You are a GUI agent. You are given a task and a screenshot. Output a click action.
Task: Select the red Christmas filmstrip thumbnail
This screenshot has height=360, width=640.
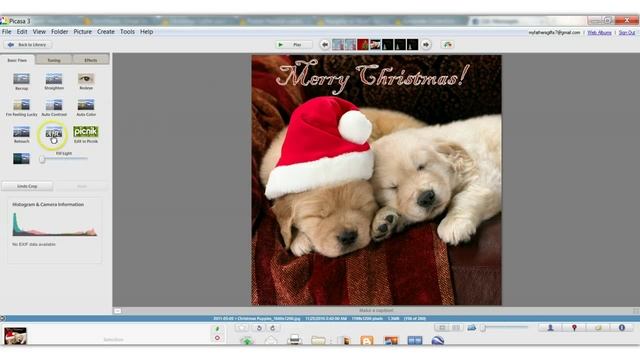click(x=363, y=44)
